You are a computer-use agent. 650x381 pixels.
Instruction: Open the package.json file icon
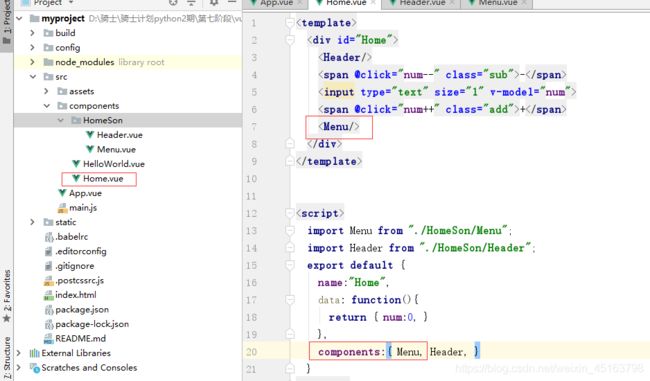[49, 309]
